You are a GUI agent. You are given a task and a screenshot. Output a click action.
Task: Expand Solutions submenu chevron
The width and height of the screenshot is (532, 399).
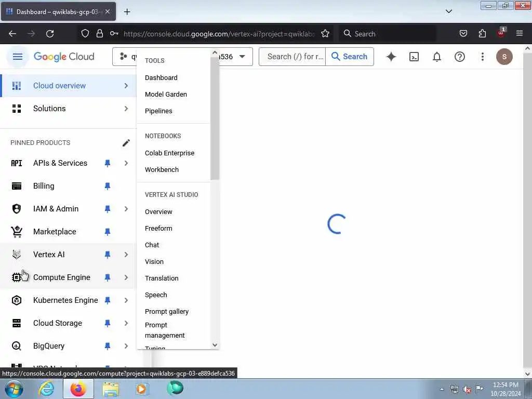coord(126,109)
